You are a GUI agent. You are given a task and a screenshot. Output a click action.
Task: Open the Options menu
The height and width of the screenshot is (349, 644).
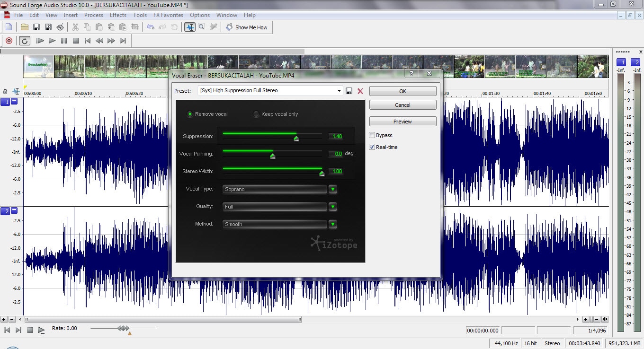tap(200, 15)
